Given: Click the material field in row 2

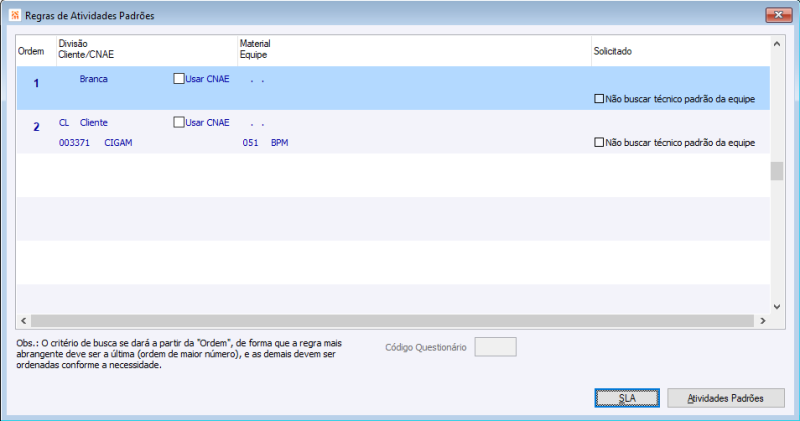Looking at the screenshot, I should [x=257, y=123].
